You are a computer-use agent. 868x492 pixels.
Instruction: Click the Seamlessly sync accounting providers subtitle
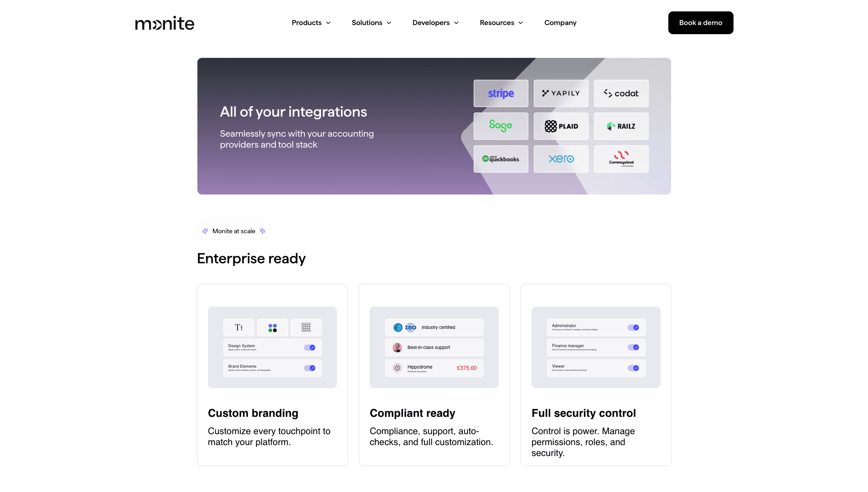click(297, 139)
